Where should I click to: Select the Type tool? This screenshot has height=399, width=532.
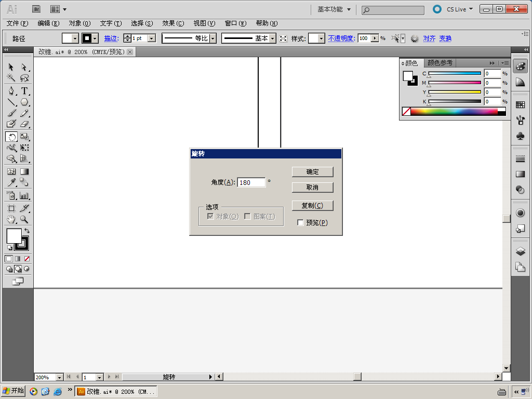[x=24, y=91]
